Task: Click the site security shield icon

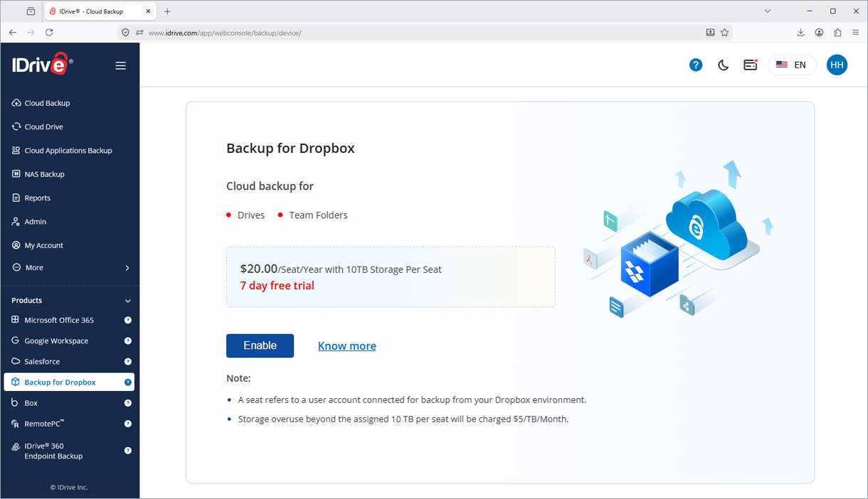Action: 125,33
